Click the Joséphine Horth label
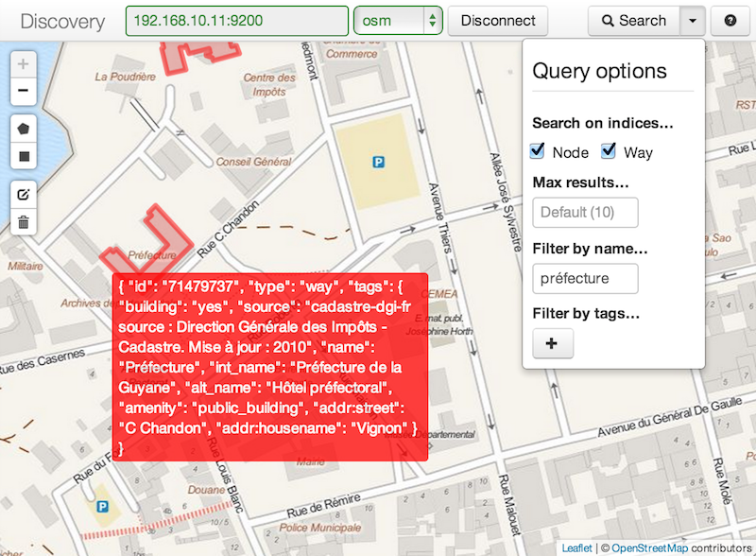 pyautogui.click(x=438, y=331)
